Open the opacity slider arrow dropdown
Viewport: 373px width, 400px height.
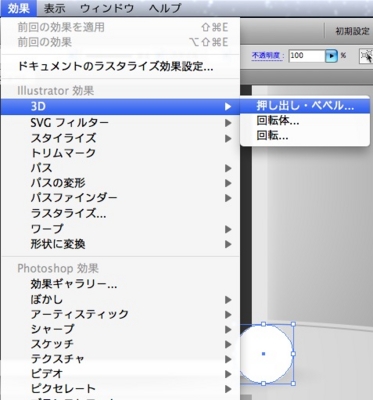click(331, 56)
